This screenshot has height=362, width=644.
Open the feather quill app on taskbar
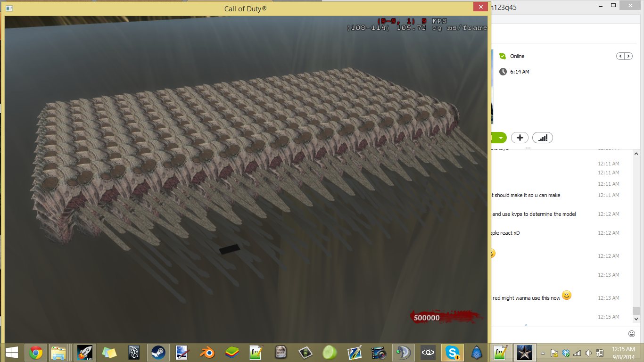[x=134, y=352]
